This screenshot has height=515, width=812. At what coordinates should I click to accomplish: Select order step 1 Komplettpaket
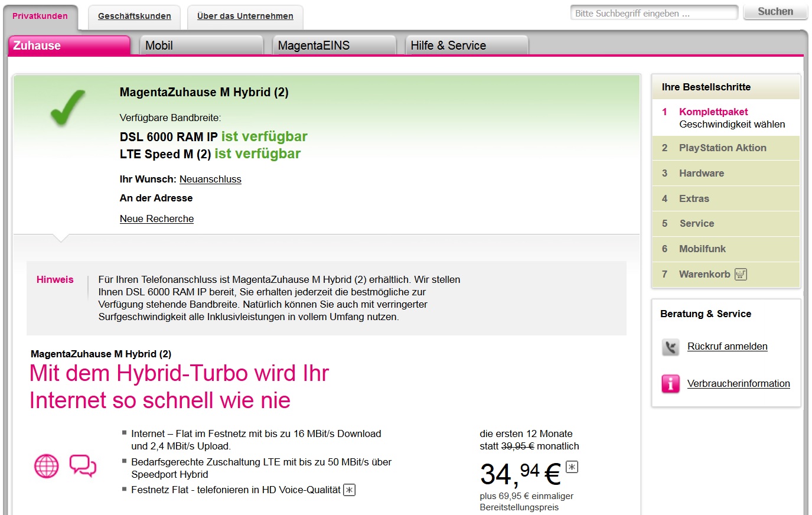tap(726, 118)
